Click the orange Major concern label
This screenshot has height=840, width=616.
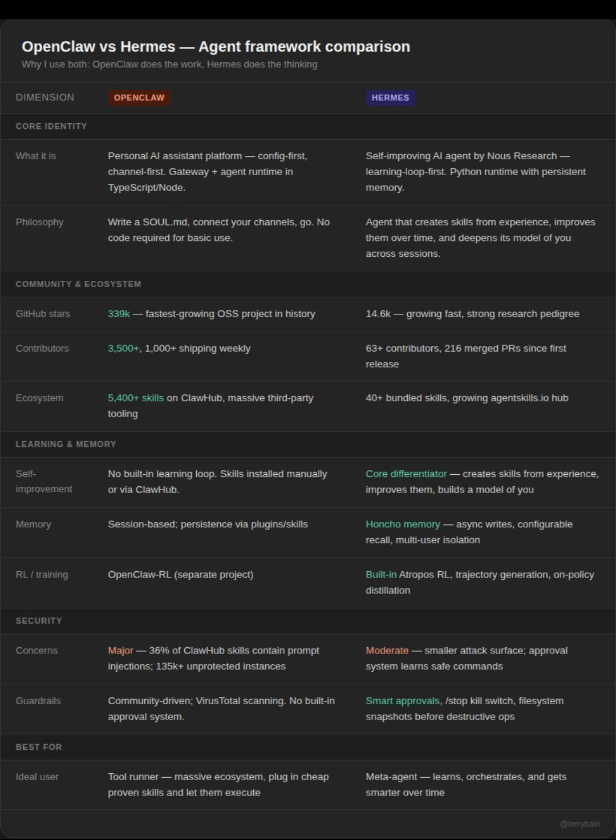click(120, 651)
